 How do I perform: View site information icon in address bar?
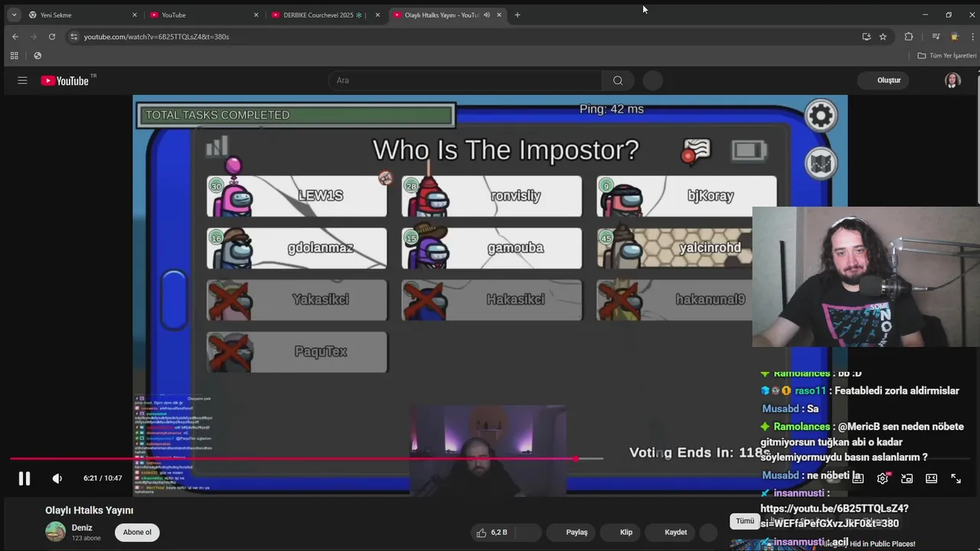pos(73,37)
